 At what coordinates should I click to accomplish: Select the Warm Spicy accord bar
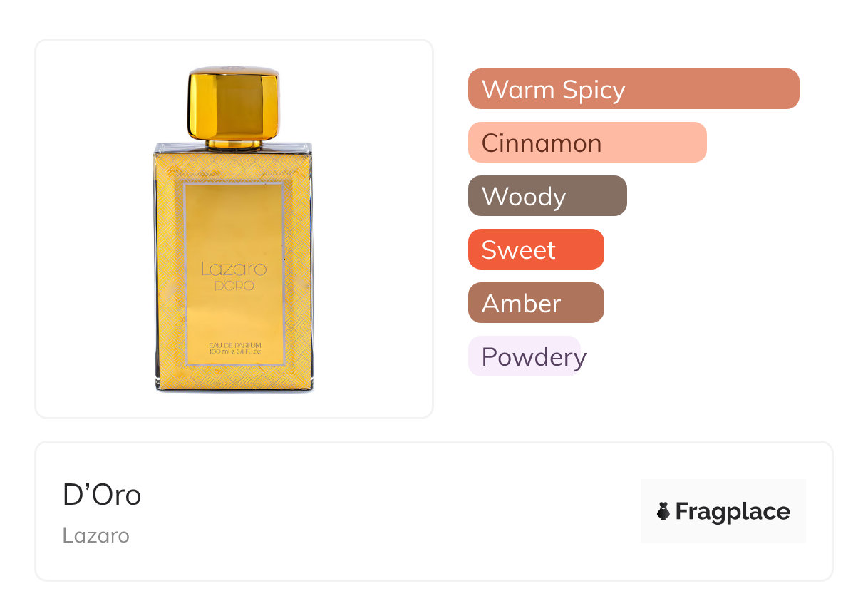click(x=633, y=89)
